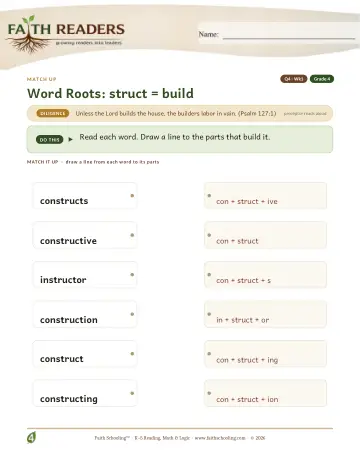The width and height of the screenshot is (360, 466).
Task: Click the 'con + struct' parts card
Action: [265, 235]
